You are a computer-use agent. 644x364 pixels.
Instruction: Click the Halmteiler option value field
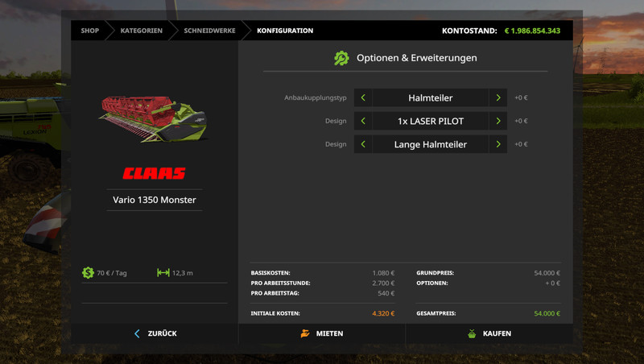coord(431,97)
